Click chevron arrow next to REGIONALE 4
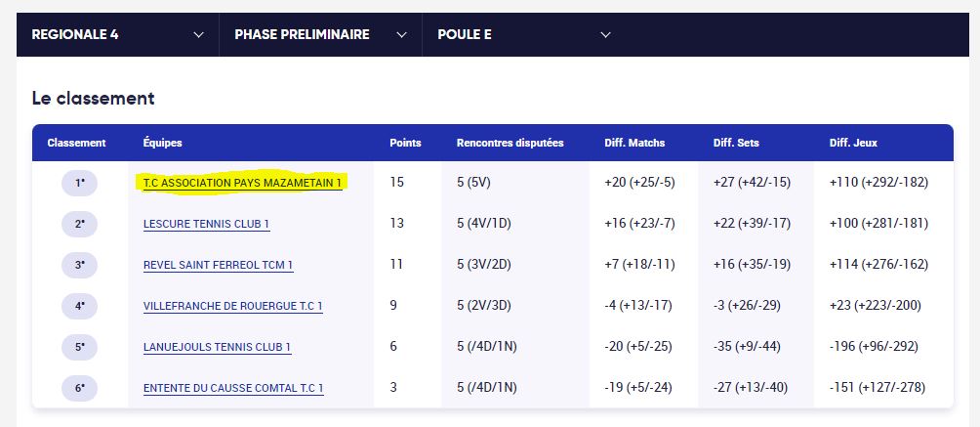Viewport: 980px width, 427px height. (x=199, y=35)
